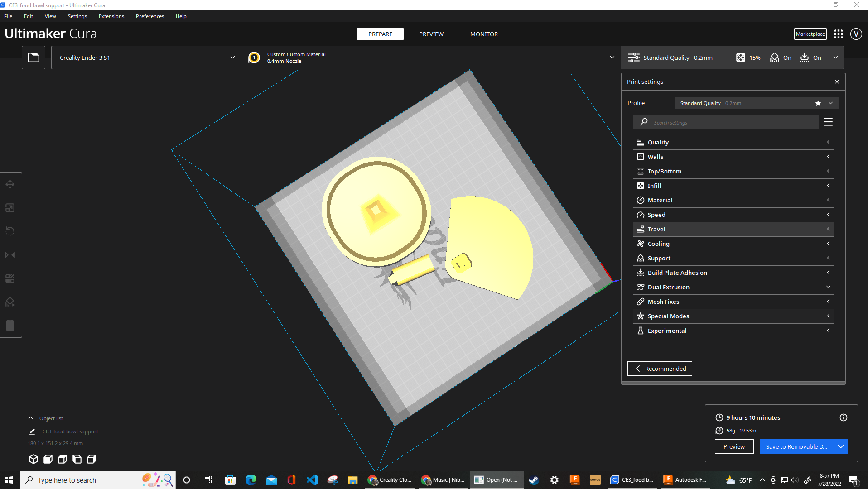Expand the Quality settings section
Image resolution: width=868 pixels, height=489 pixels.
point(733,142)
